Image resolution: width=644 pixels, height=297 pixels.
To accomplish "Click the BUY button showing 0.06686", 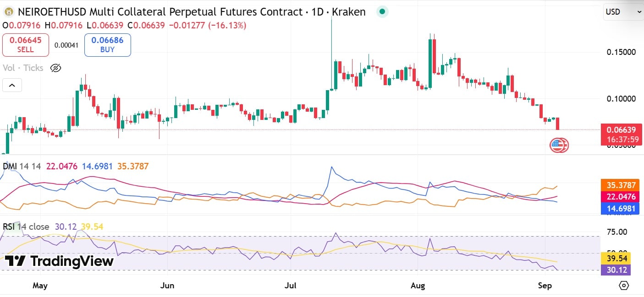I will [107, 45].
